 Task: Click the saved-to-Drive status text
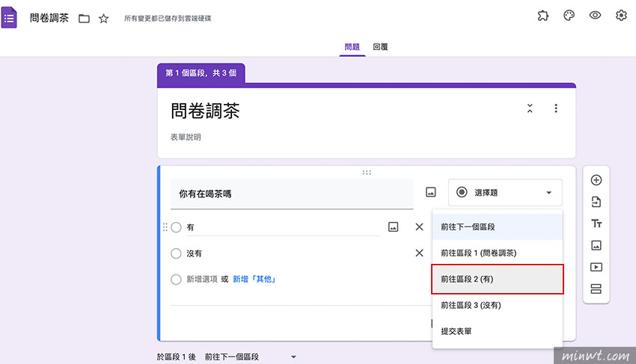[x=168, y=19]
